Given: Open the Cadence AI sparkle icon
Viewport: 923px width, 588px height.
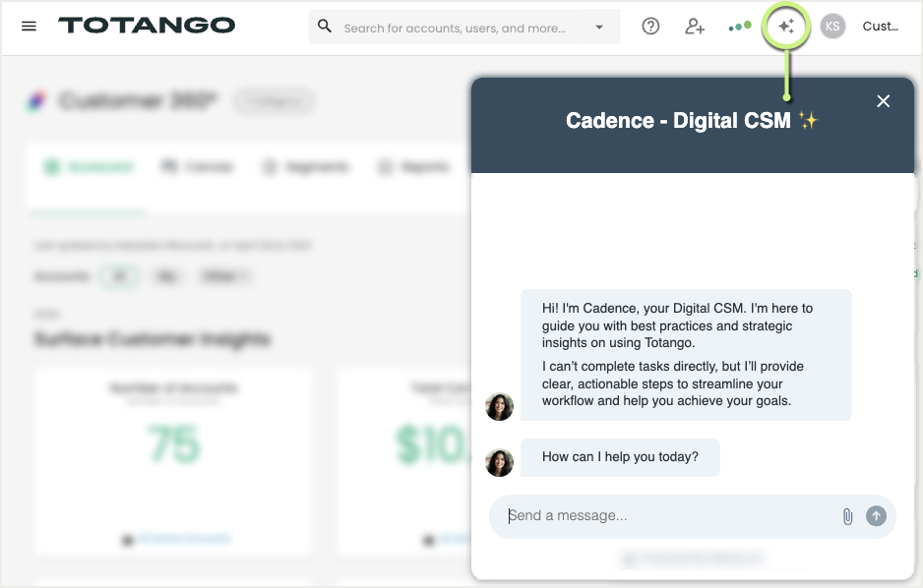Looking at the screenshot, I should pyautogui.click(x=786, y=26).
